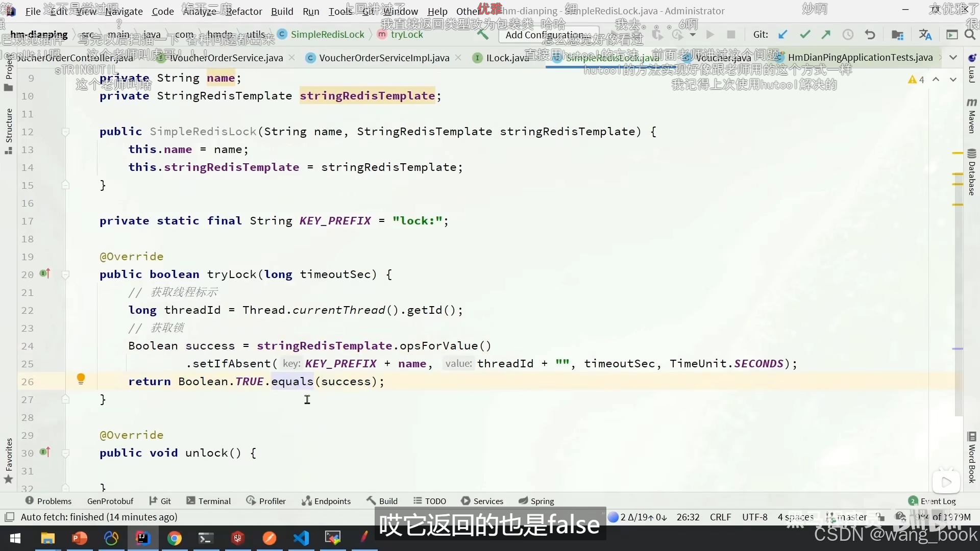The width and height of the screenshot is (980, 551).
Task: Click the Search Everywhere magnifier icon
Action: point(970,35)
